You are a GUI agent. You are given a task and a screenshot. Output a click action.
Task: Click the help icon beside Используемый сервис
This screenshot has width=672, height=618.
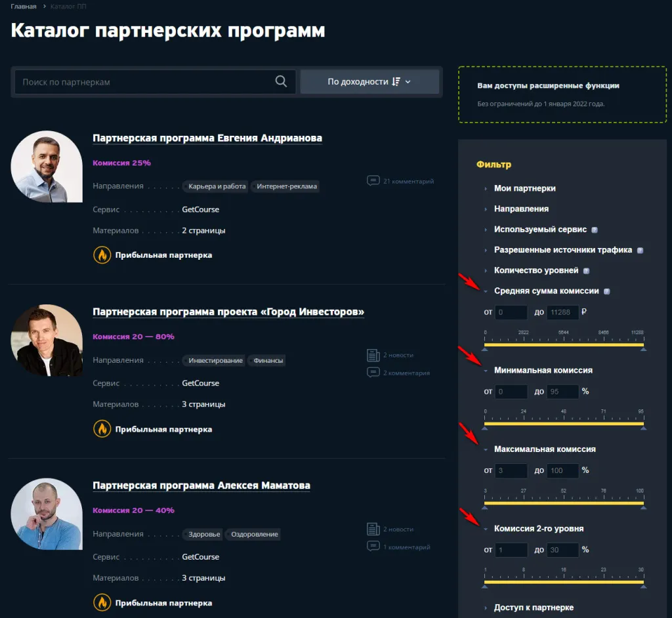(594, 230)
